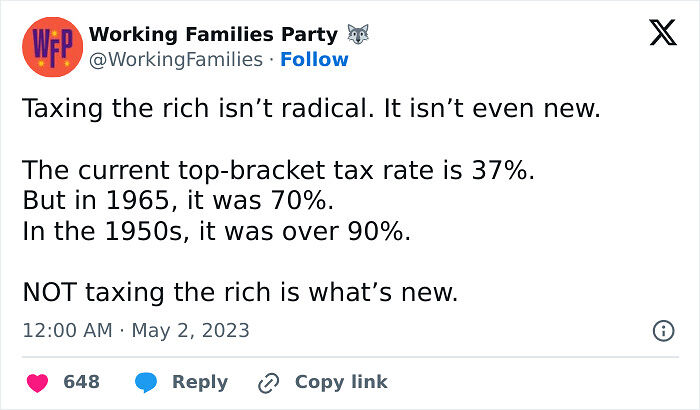The width and height of the screenshot is (700, 410).
Task: Click the WFP profile avatar
Action: click(48, 46)
